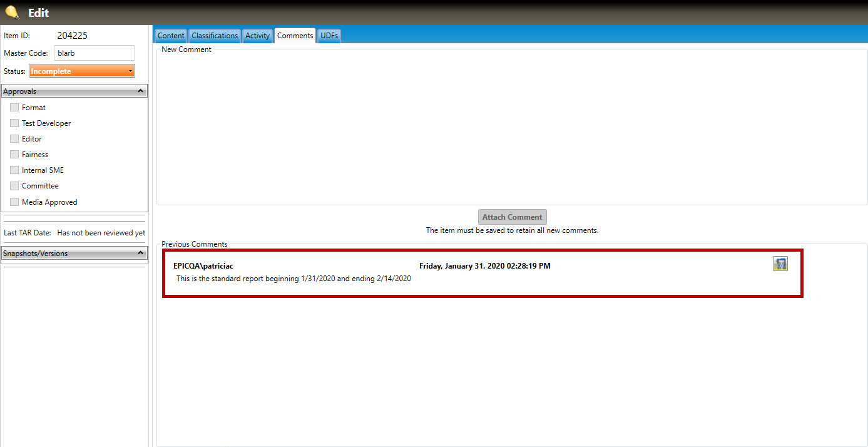This screenshot has width=868, height=447.
Task: Open the Classifications tab
Action: [215, 36]
